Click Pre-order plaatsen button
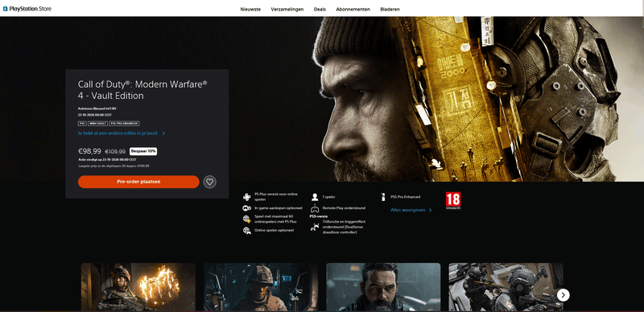This screenshot has height=312, width=644. [x=138, y=182]
